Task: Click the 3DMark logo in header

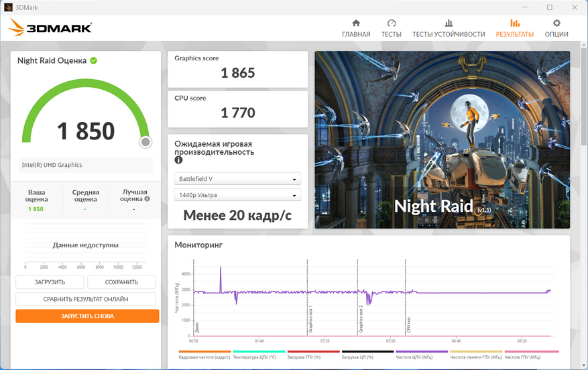Action: pyautogui.click(x=50, y=28)
